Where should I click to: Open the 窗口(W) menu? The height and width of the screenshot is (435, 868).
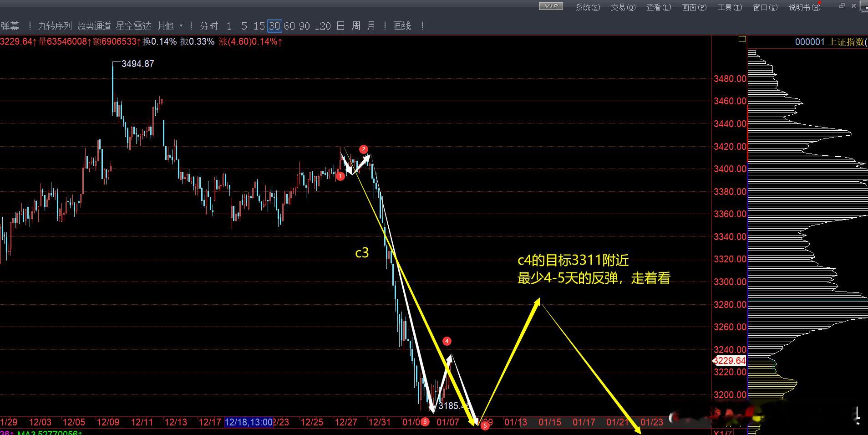click(765, 7)
